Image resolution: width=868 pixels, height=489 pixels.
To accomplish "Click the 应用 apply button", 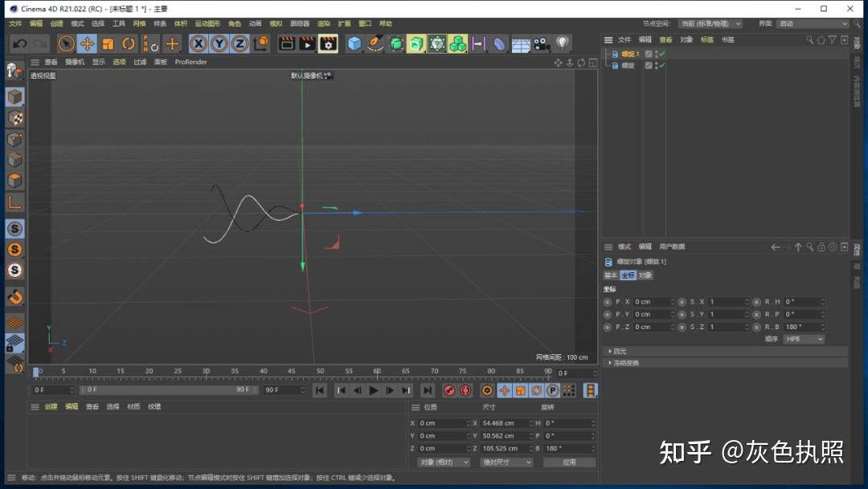I will click(x=569, y=462).
